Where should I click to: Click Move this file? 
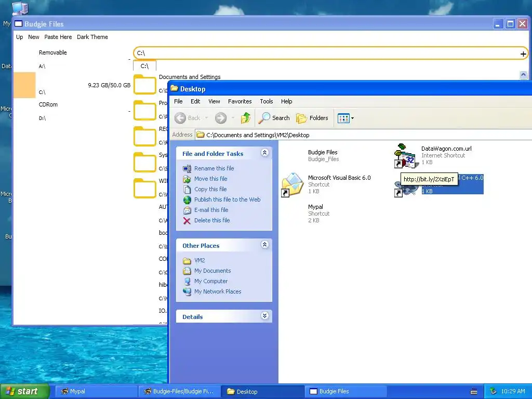point(211,179)
